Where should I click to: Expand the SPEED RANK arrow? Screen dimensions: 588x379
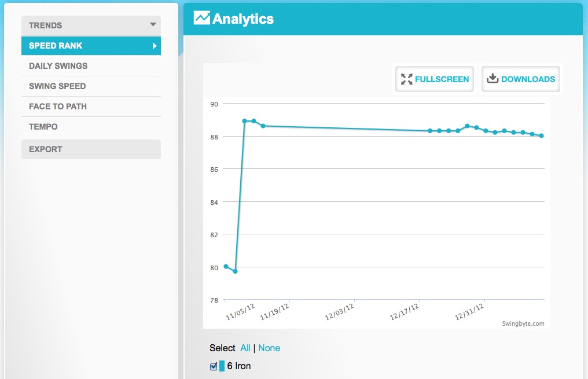[154, 46]
